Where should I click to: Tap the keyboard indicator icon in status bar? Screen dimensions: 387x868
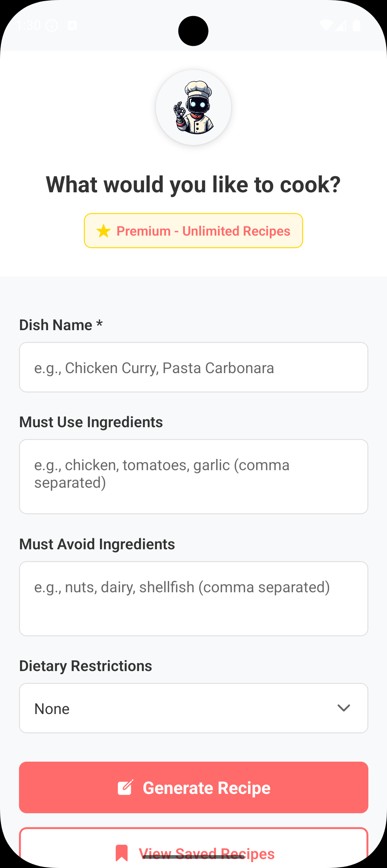pyautogui.click(x=72, y=25)
